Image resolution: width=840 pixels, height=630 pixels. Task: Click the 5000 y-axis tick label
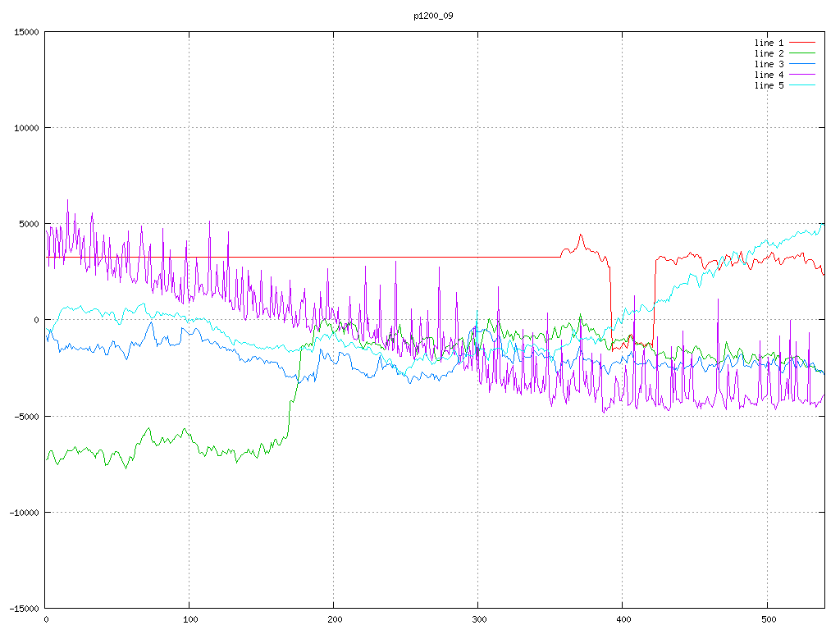pos(28,224)
